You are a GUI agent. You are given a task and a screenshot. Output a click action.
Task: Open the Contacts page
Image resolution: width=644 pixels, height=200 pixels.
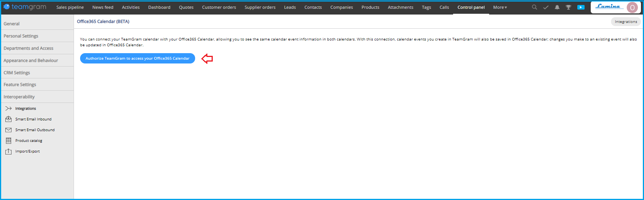[313, 7]
